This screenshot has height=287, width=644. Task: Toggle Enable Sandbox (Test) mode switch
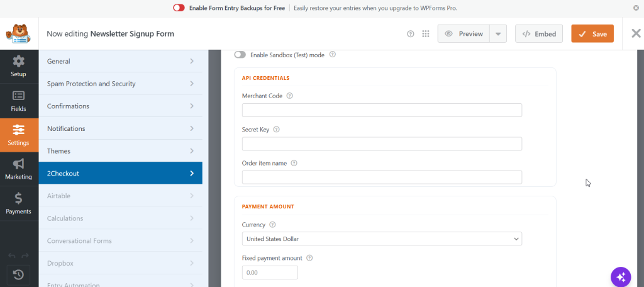[x=240, y=55]
